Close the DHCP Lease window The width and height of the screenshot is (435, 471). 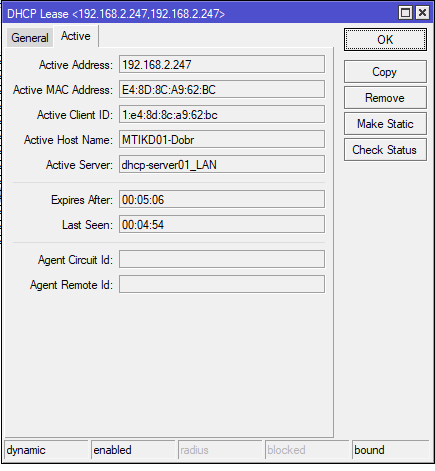[x=422, y=13]
